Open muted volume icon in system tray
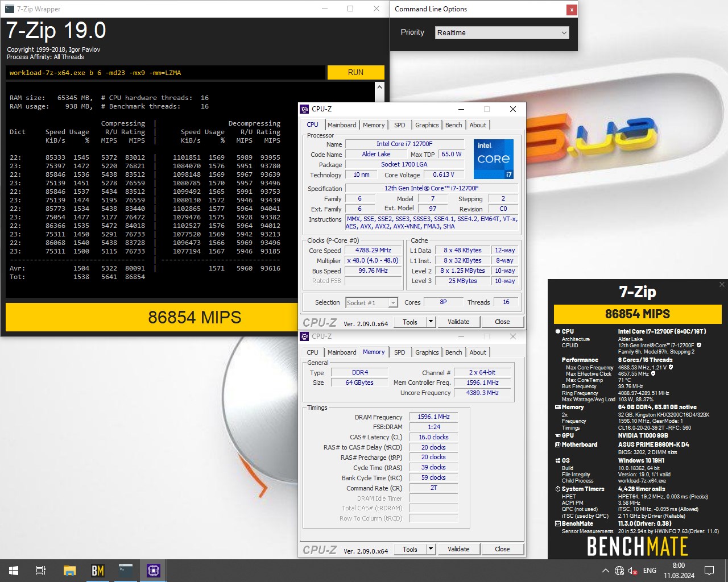Image resolution: width=728 pixels, height=582 pixels. pos(633,571)
